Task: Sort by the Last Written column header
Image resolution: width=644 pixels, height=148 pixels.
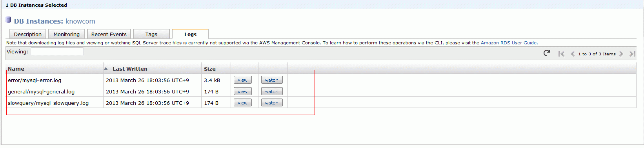Action: coord(130,69)
